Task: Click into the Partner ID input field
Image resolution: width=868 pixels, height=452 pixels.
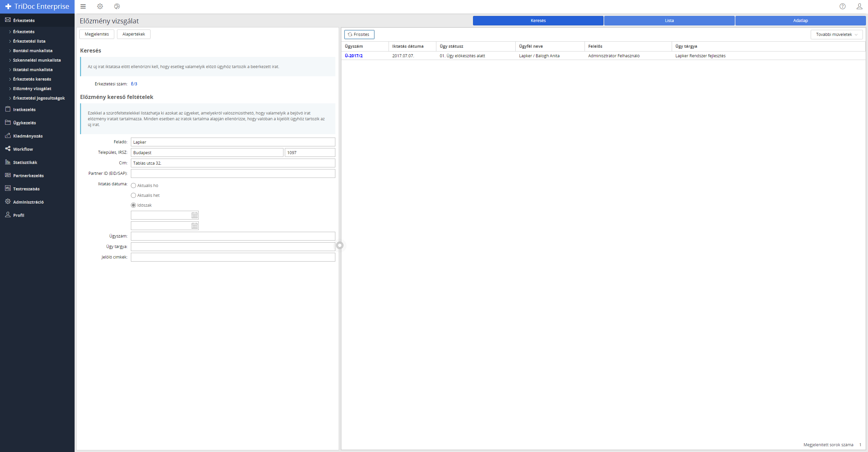Action: coord(233,173)
